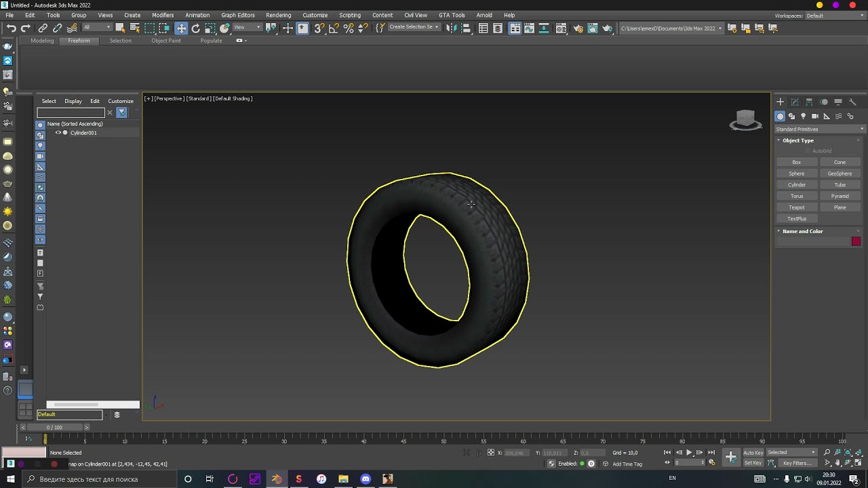Open the Hierarchy panel tab icon

[x=809, y=102]
